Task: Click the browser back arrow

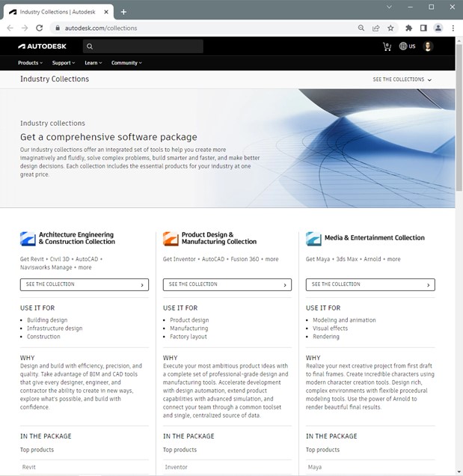Action: tap(10, 28)
